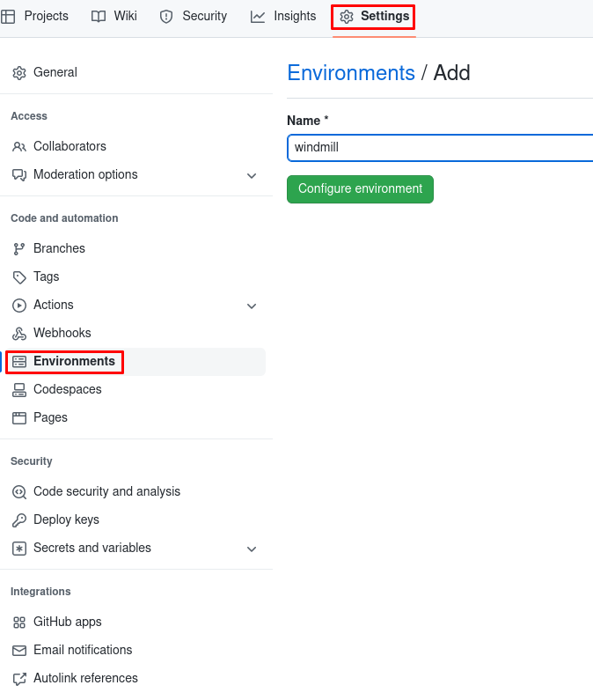Open the Wiki tab
593x700 pixels.
tap(114, 16)
